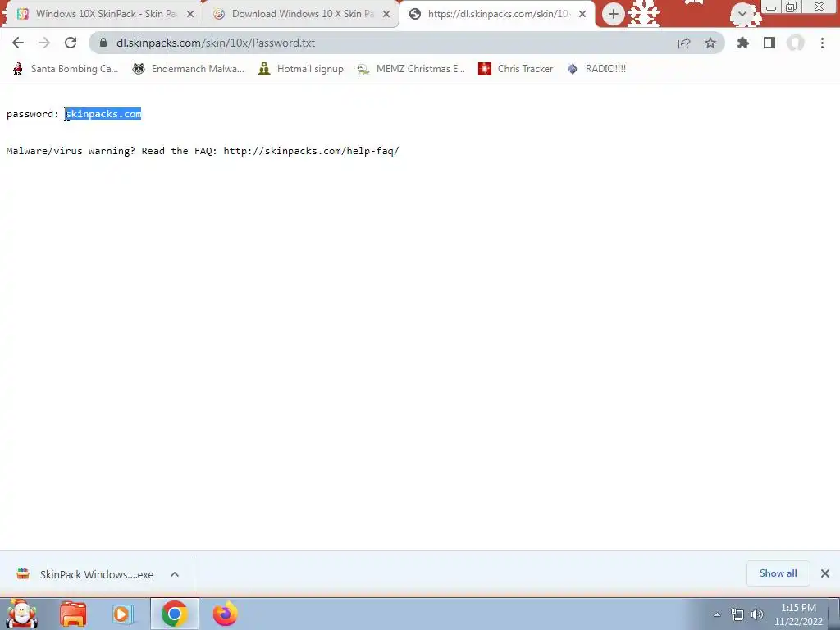Open the Santa Start menu button

pyautogui.click(x=22, y=614)
